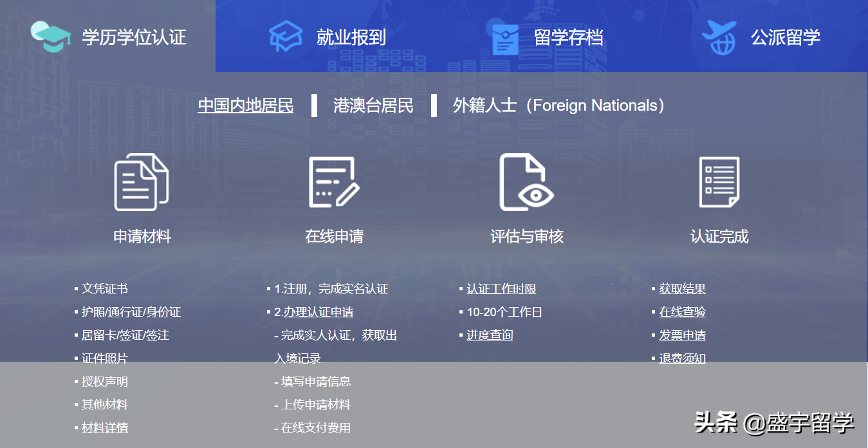This screenshot has height=448, width=868.
Task: Click the 在线支付费用 step
Action: click(313, 428)
